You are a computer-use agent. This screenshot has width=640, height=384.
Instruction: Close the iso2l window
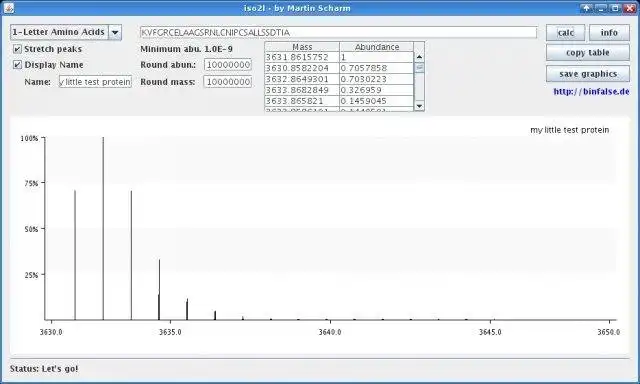(630, 8)
